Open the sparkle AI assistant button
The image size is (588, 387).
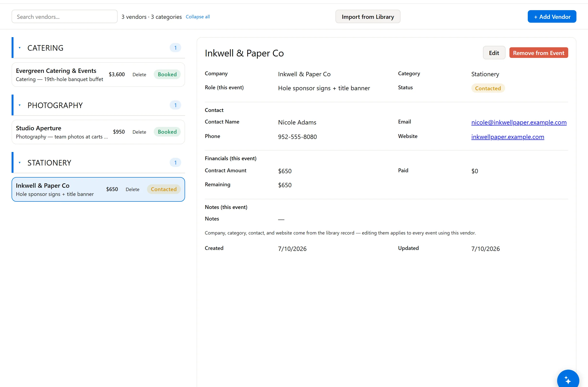tap(568, 380)
